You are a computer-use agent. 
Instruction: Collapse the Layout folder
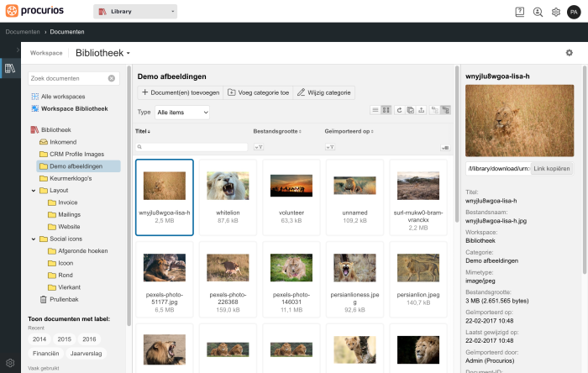point(34,191)
